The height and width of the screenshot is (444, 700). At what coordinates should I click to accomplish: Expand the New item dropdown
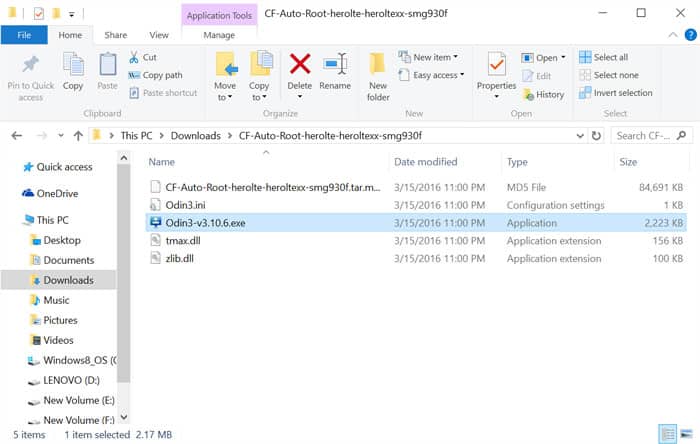(455, 57)
